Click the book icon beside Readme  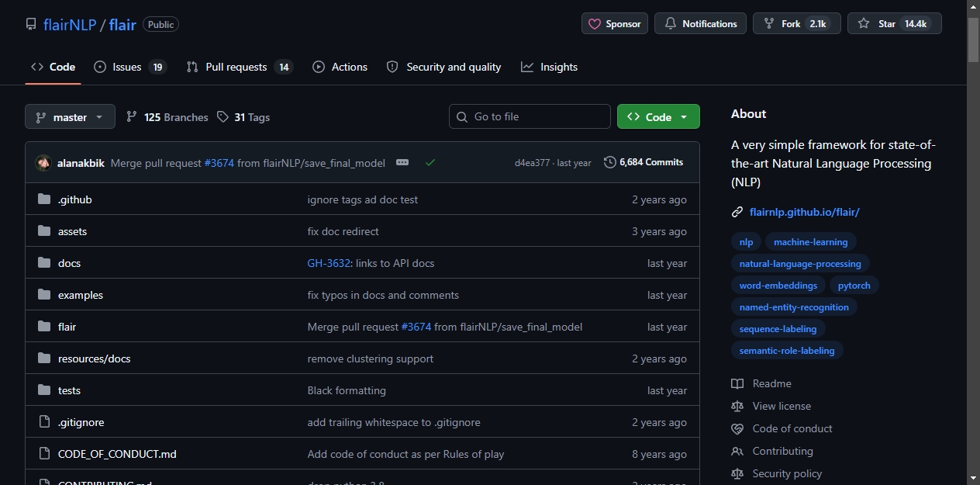737,383
